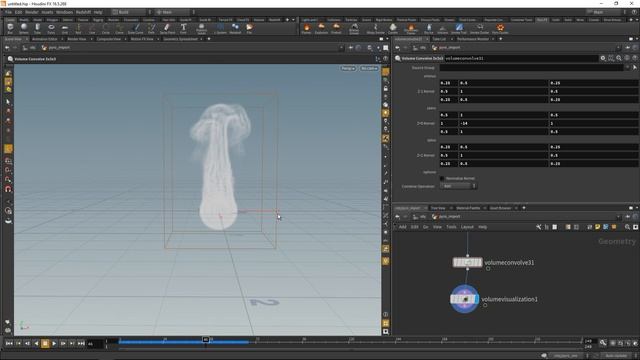The image size is (640, 360).
Task: Select the Box shelf tool
Action: (10, 29)
